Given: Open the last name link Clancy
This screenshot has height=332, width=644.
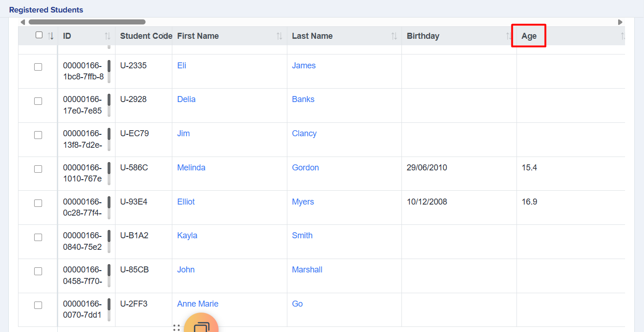Looking at the screenshot, I should click(304, 133).
